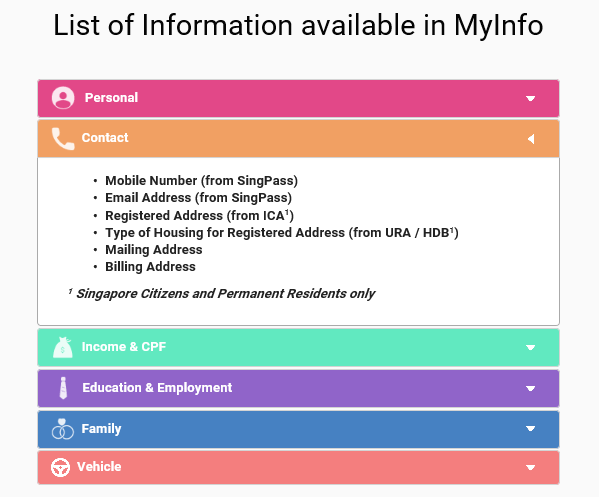The height and width of the screenshot is (497, 599).
Task: Click 'Billing Address' list item
Action: click(150, 266)
